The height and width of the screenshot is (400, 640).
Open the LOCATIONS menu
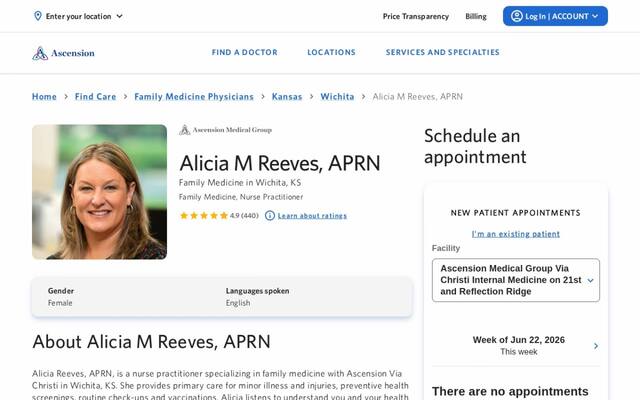(331, 52)
